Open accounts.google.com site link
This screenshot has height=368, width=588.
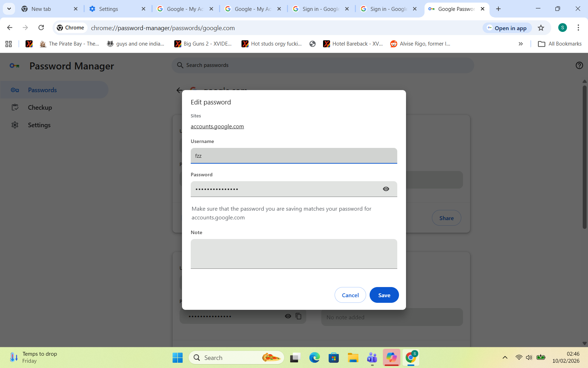pos(217,127)
